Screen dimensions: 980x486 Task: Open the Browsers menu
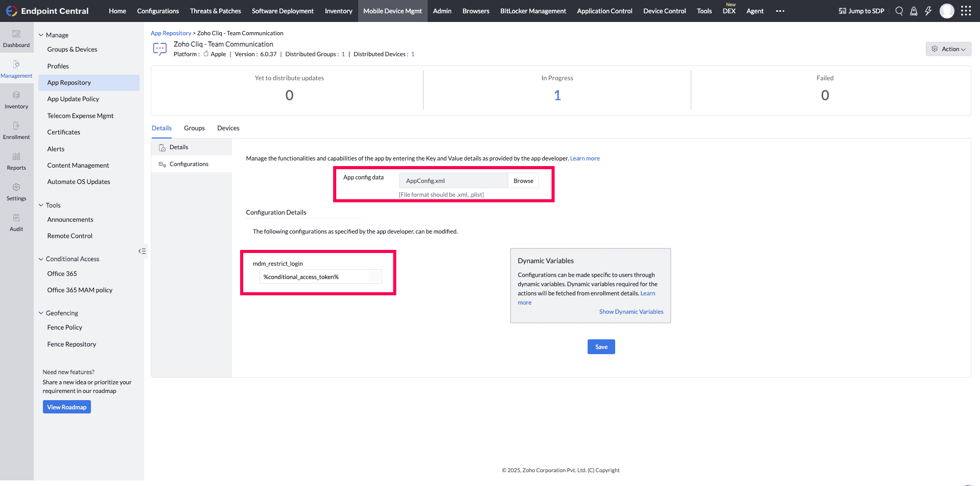click(x=476, y=11)
